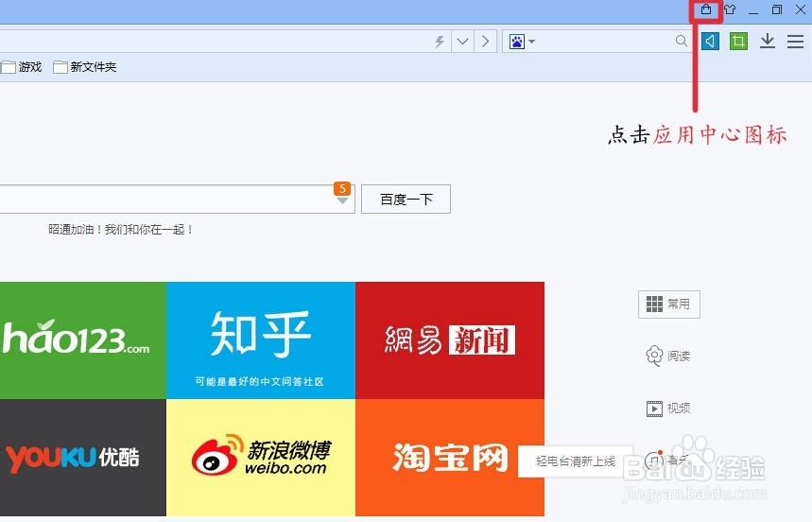Click the Baidu paw search engine icon
The height and width of the screenshot is (522, 812).
click(x=517, y=41)
